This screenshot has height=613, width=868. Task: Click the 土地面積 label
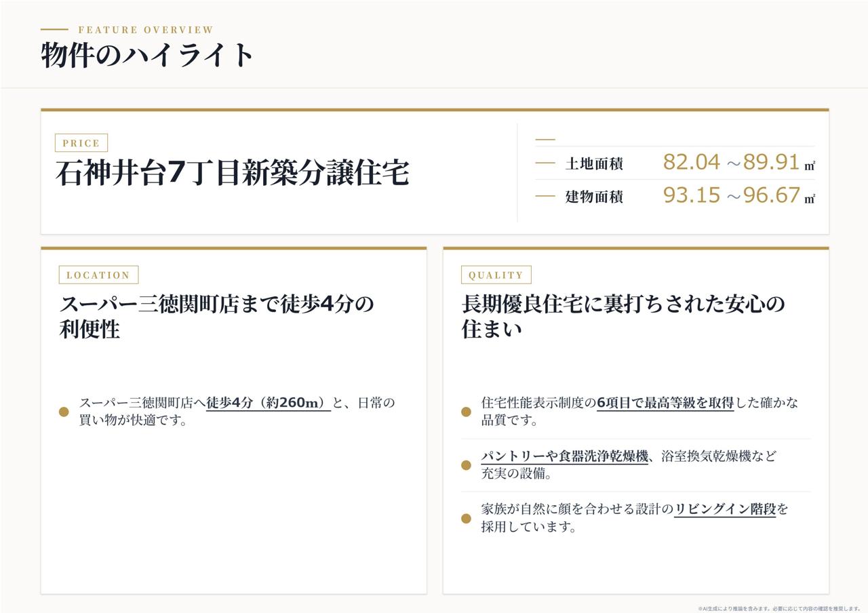click(594, 163)
